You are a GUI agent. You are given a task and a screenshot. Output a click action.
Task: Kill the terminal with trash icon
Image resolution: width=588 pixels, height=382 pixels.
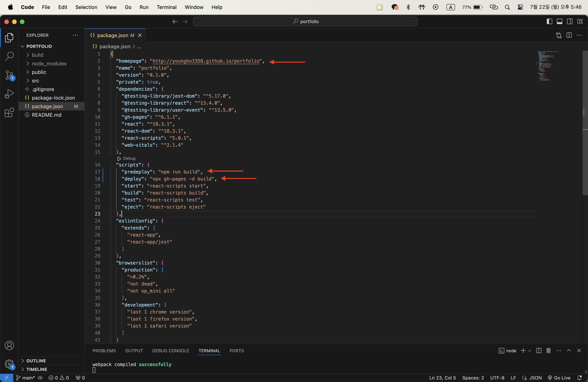(549, 351)
